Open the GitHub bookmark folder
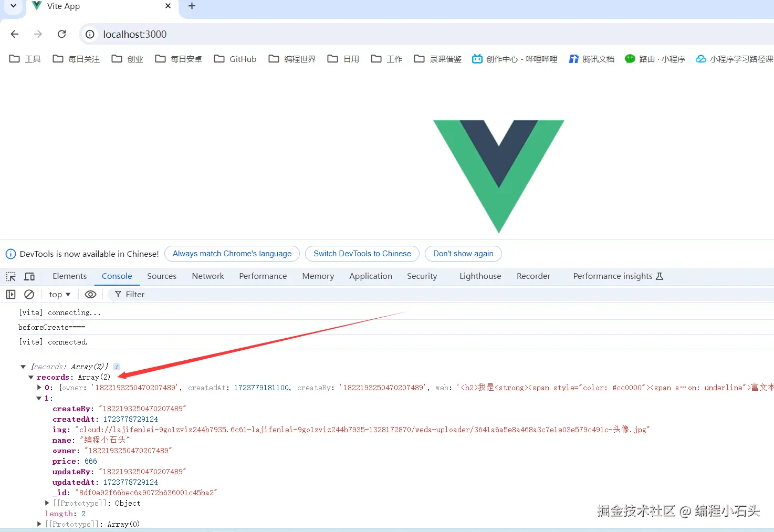The width and height of the screenshot is (774, 532). click(x=235, y=59)
